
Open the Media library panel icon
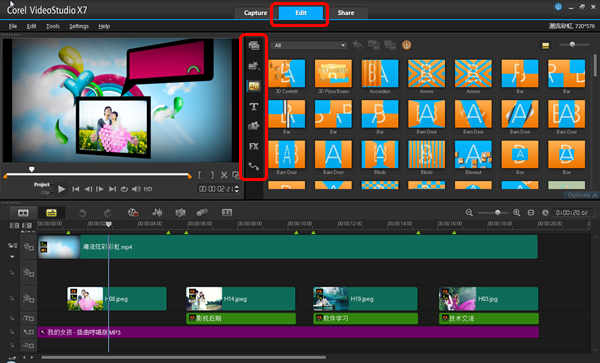point(254,46)
